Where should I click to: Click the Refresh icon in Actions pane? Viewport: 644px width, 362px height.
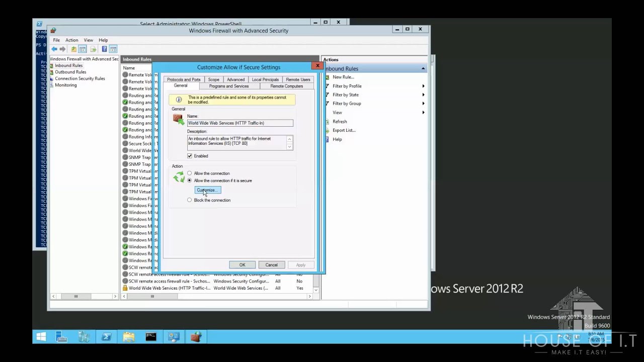(327, 121)
